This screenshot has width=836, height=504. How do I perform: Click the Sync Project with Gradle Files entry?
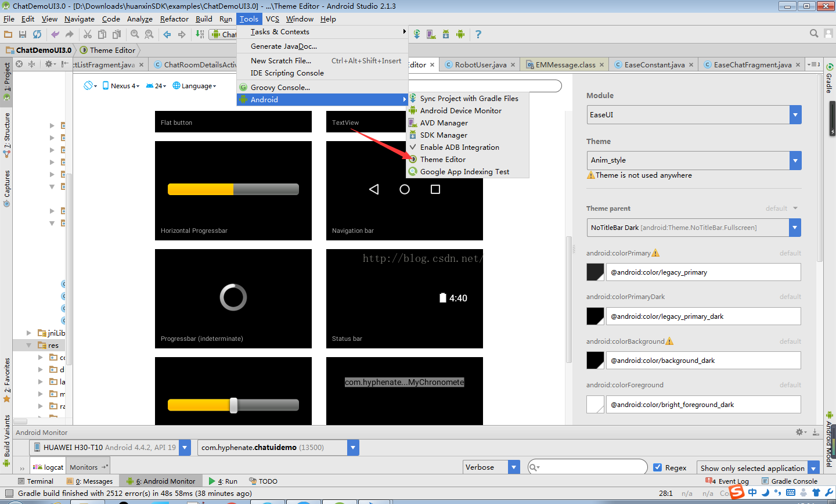coord(468,99)
